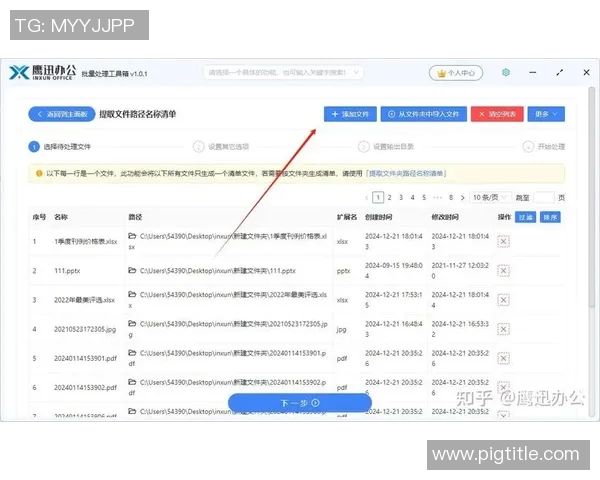
Task: Go to page 4
Action: pyautogui.click(x=412, y=198)
